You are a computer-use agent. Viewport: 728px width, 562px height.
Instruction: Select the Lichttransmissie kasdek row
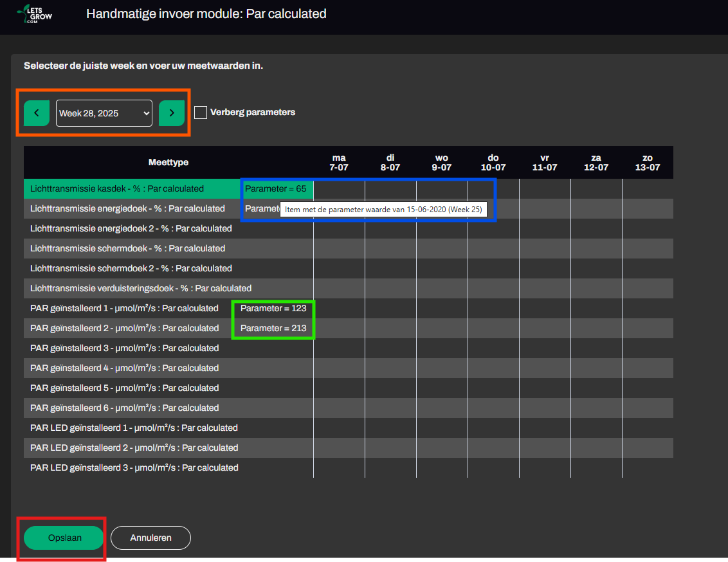[x=117, y=189]
